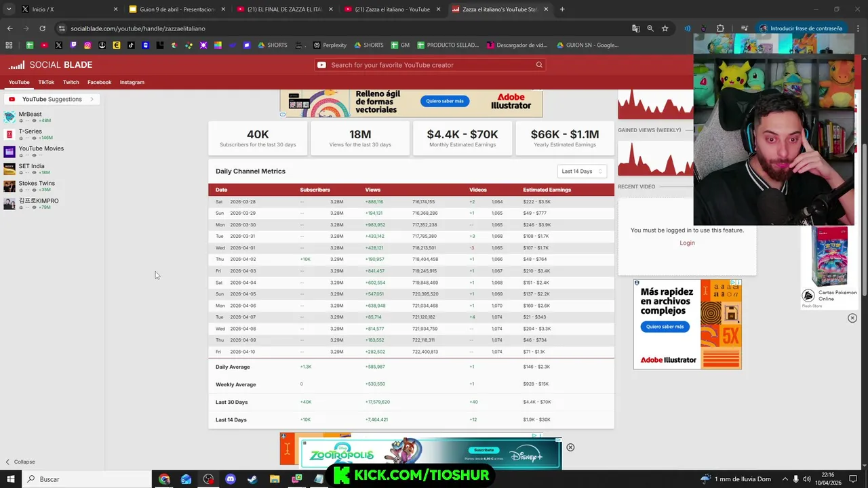Expand the YouTube Suggestions chevron
Image resolution: width=868 pixels, height=488 pixels.
92,99
